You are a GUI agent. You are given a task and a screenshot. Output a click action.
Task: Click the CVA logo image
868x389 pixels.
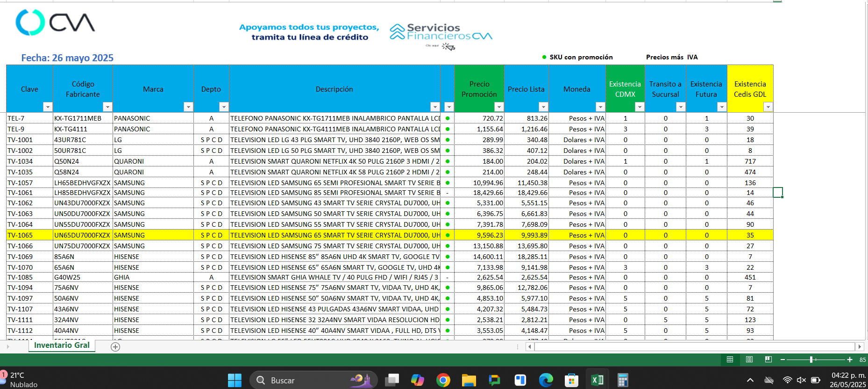(55, 22)
